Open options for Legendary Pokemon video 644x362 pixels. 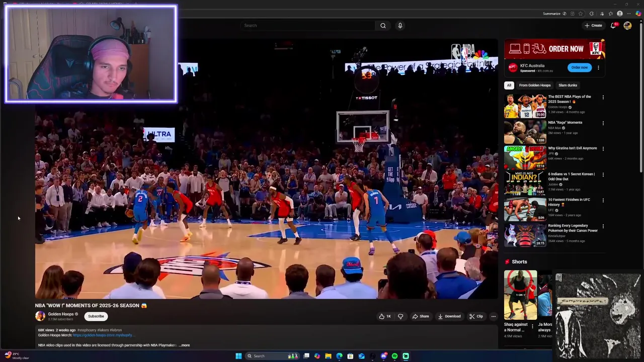click(603, 226)
